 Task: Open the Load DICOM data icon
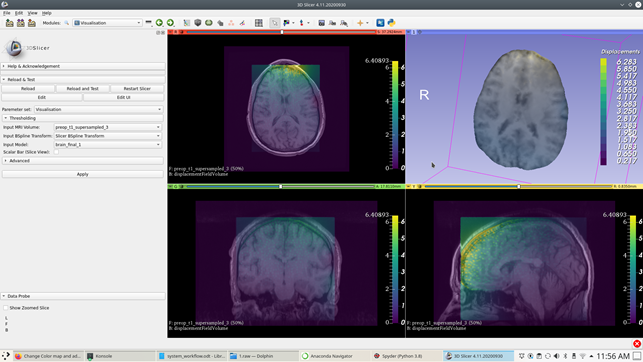pos(21,23)
